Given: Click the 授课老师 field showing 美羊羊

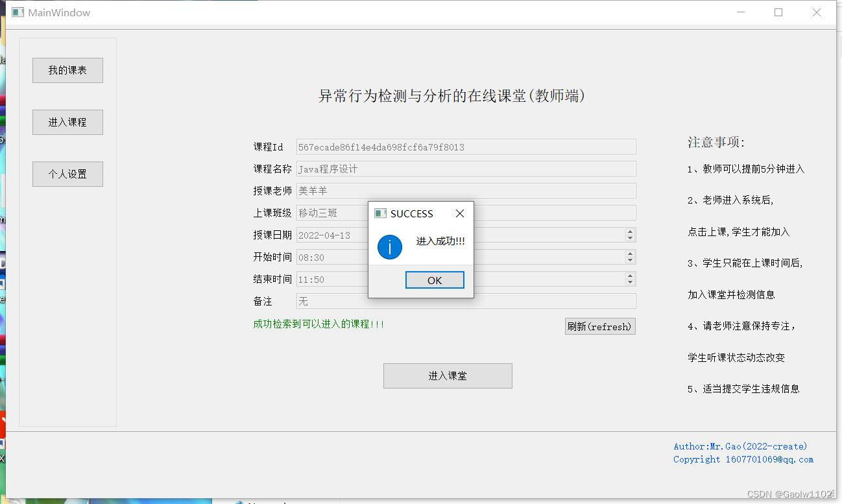Looking at the screenshot, I should pyautogui.click(x=466, y=191).
